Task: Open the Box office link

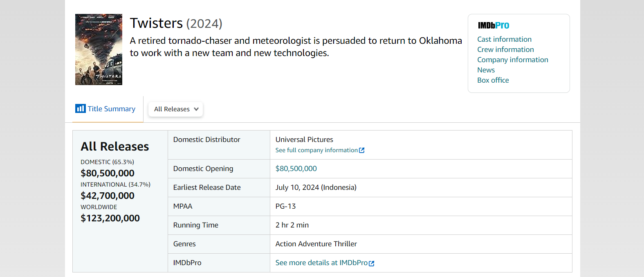Action: tap(493, 80)
